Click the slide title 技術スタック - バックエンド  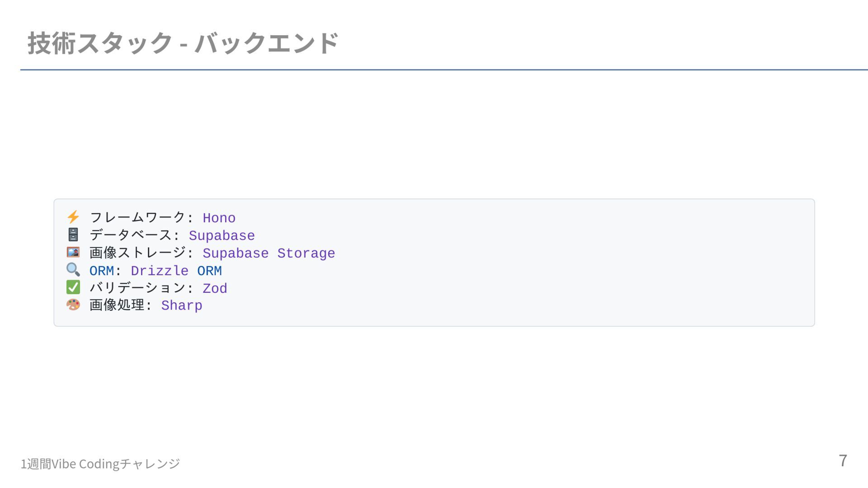tap(183, 43)
